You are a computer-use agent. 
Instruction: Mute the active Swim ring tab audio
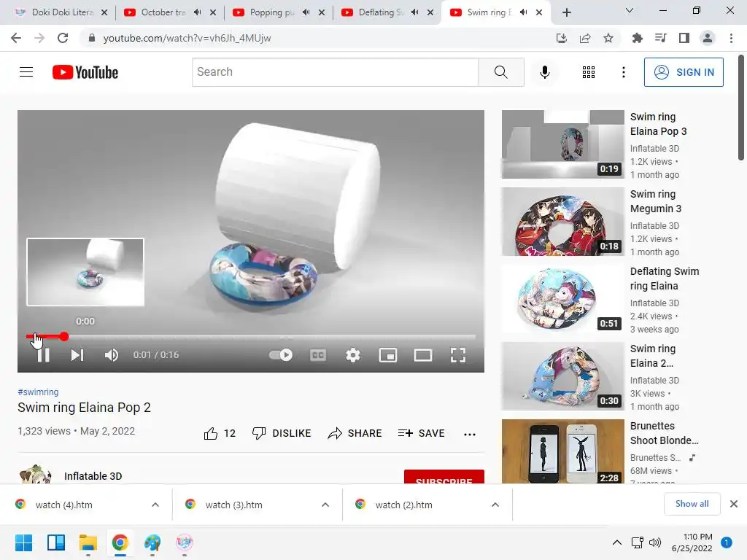(523, 12)
